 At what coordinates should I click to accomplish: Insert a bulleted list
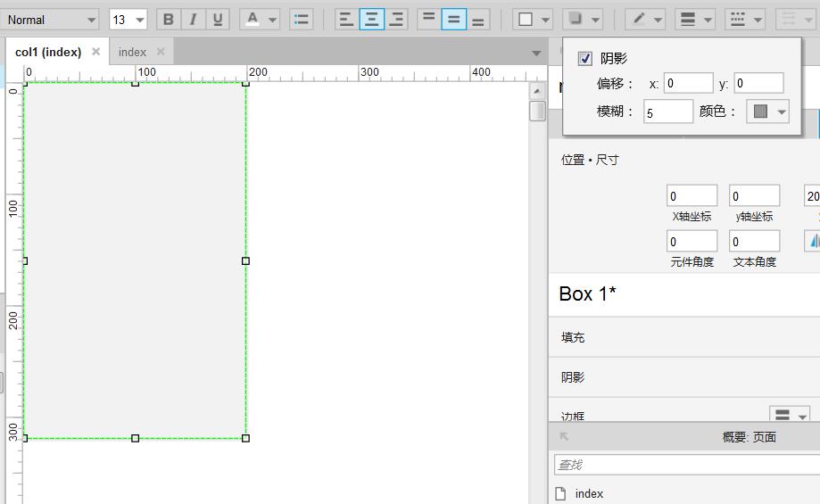click(x=301, y=20)
